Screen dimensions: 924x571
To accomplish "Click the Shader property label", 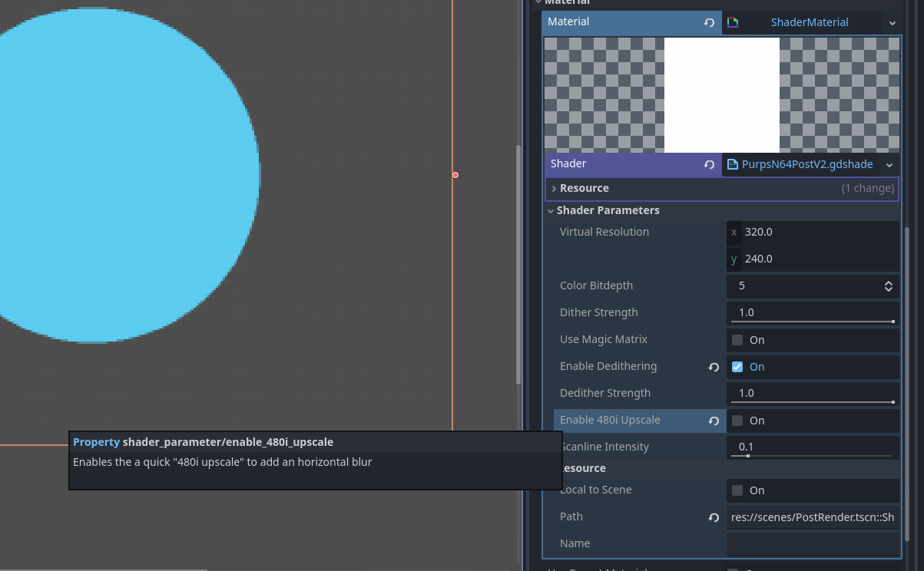I will 568,164.
